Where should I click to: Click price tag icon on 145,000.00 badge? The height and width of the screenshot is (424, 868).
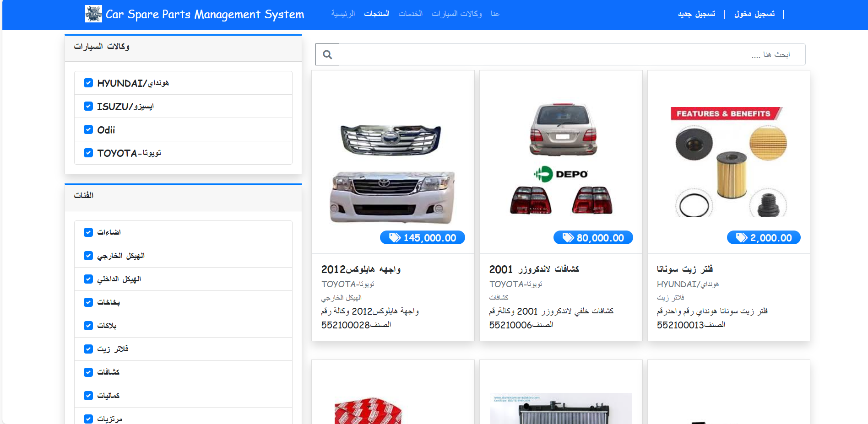click(x=395, y=238)
